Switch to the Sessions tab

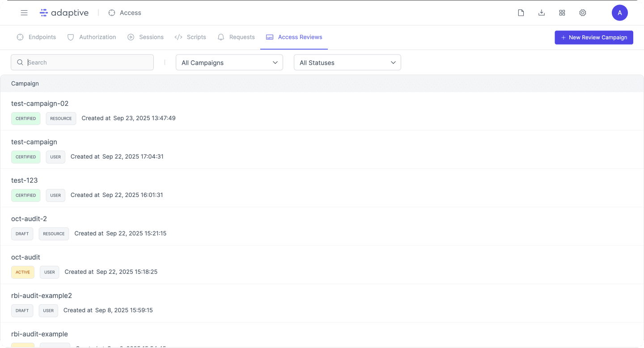(x=145, y=37)
